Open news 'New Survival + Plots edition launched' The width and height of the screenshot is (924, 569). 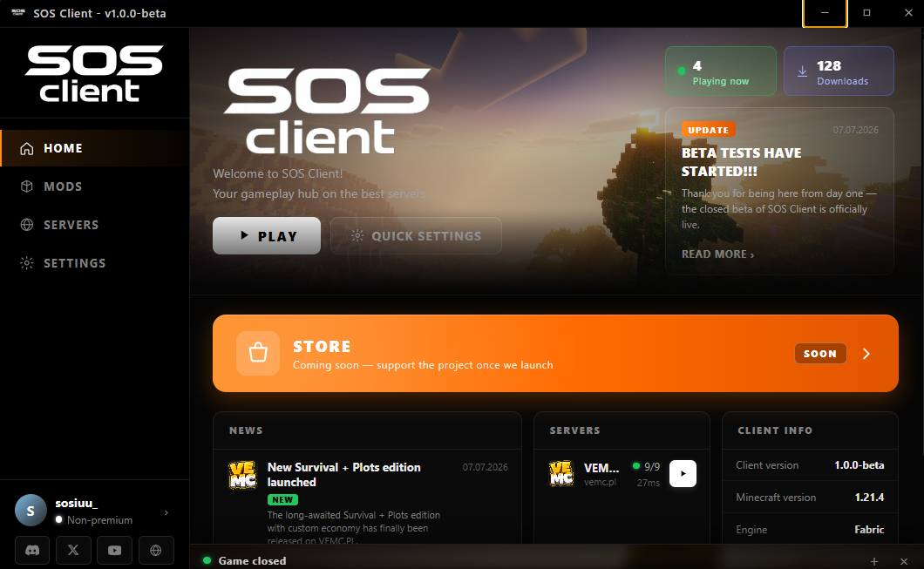[x=344, y=475]
